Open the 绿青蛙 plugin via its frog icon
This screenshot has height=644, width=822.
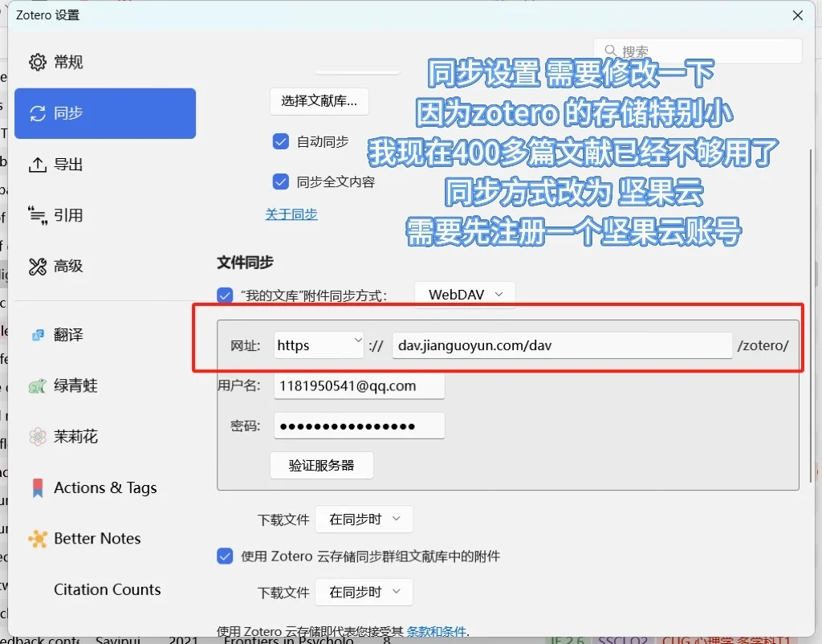[x=37, y=385]
